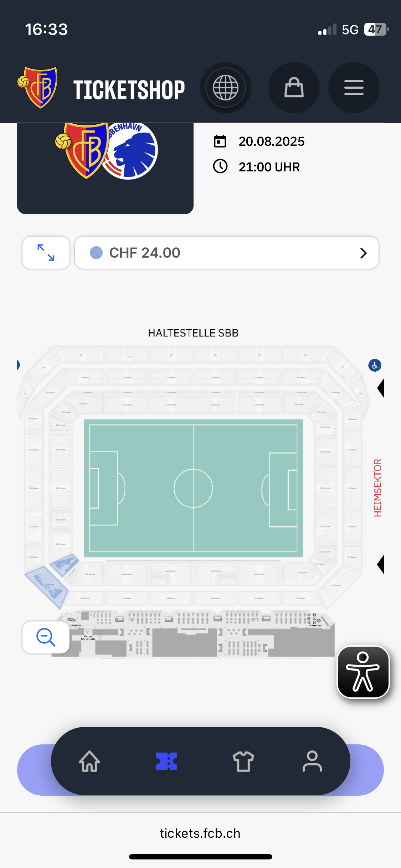Click the lower black arrow near Heimsektor
Viewport: 401px width, 868px height.
[381, 564]
